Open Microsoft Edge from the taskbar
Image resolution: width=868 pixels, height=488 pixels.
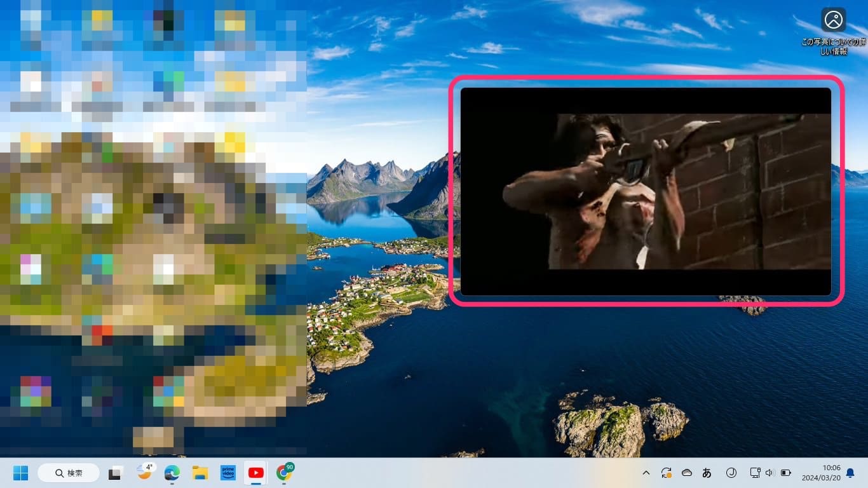172,473
